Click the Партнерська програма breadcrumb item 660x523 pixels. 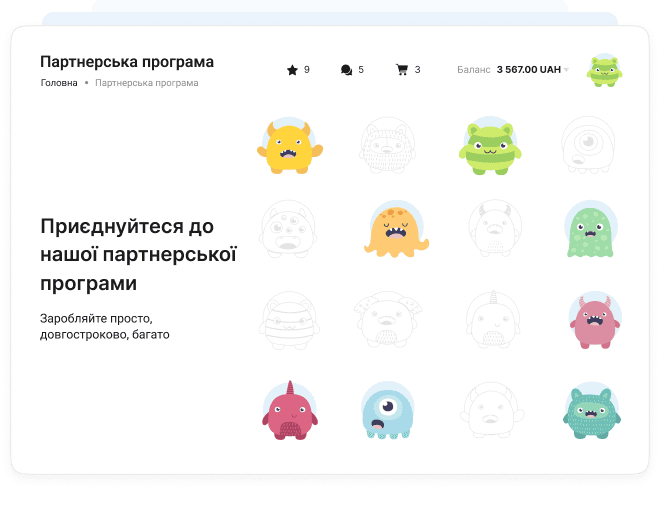(146, 83)
